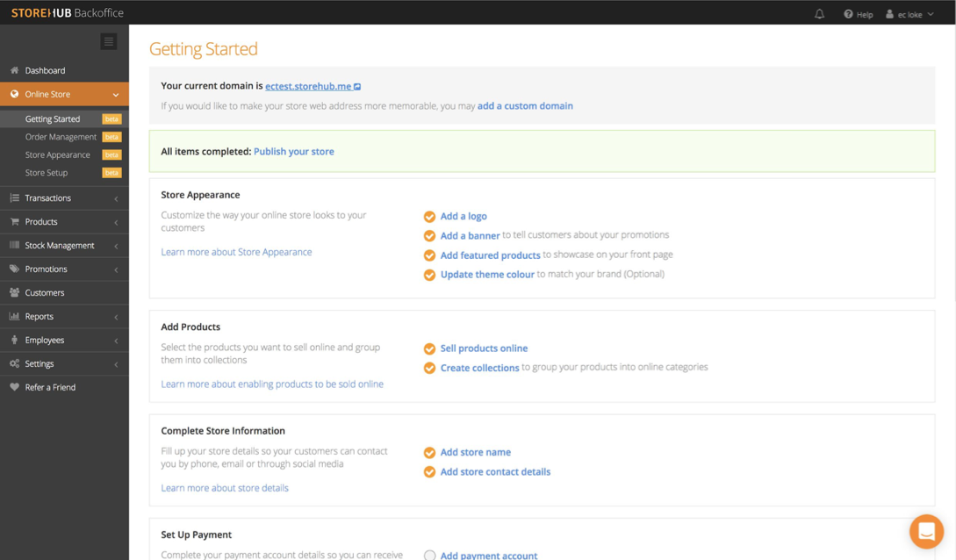Click the checkmark next to Create collections
The image size is (956, 560).
[429, 368]
